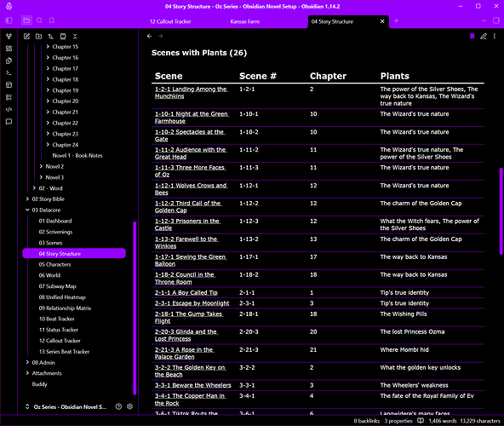Click the chat bubble icon in ribbon
Viewport: 504px width, 426px height.
9,122
